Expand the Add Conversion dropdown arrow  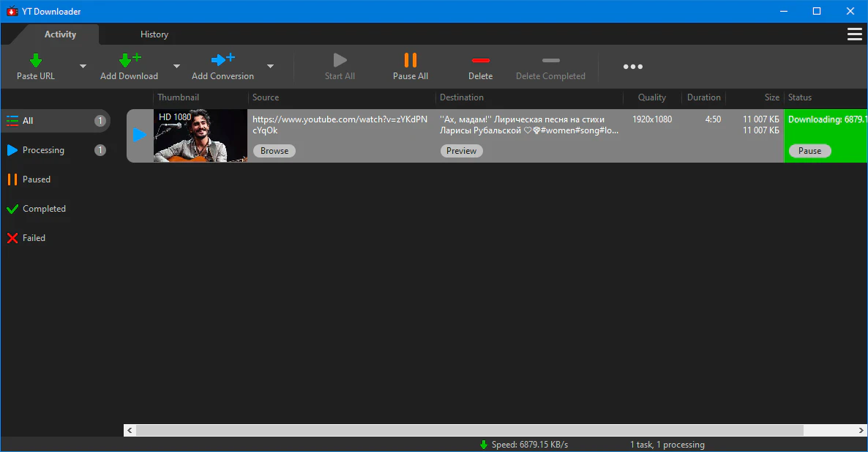(270, 67)
